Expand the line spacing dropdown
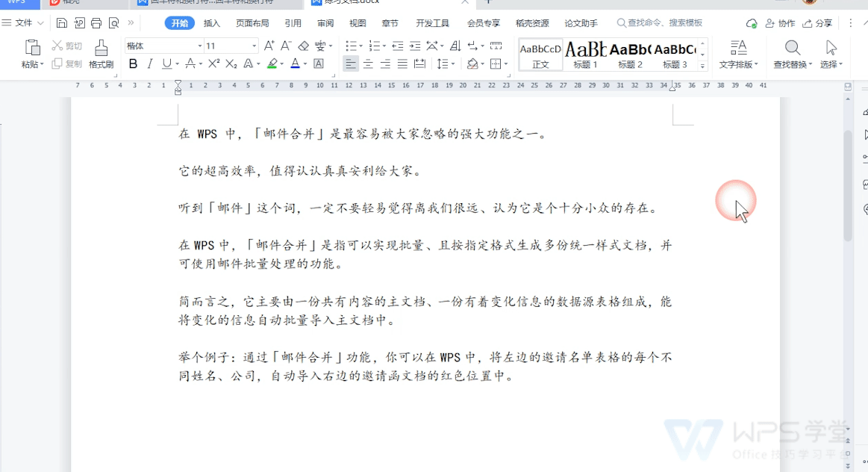 (453, 63)
